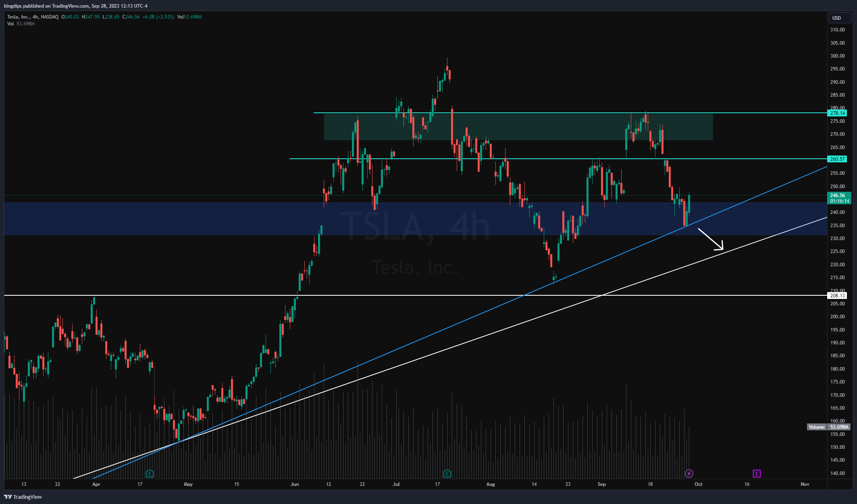The height and width of the screenshot is (504, 857).
Task: Click the +6.08 (+2.53%) change text
Action: click(x=158, y=17)
